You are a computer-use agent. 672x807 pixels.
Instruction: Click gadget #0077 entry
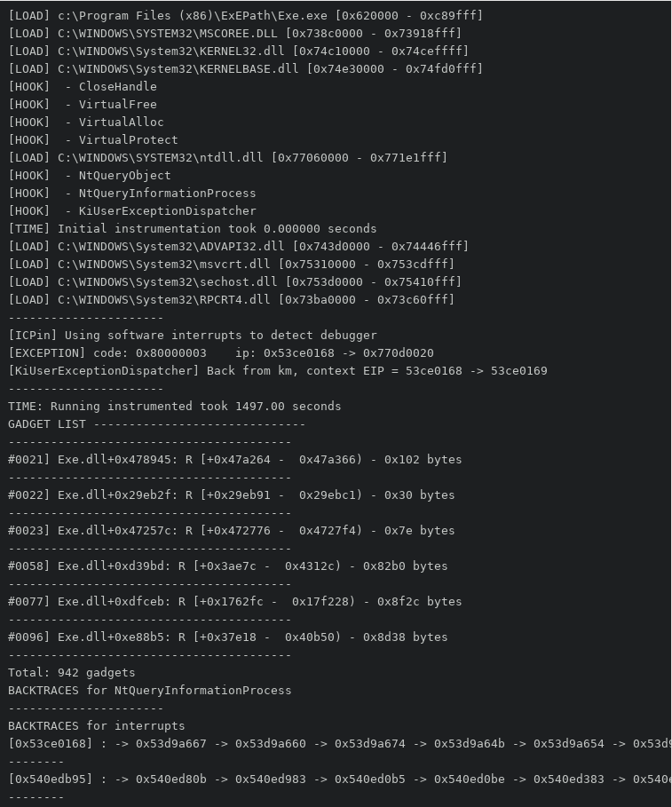pyautogui.click(x=234, y=601)
